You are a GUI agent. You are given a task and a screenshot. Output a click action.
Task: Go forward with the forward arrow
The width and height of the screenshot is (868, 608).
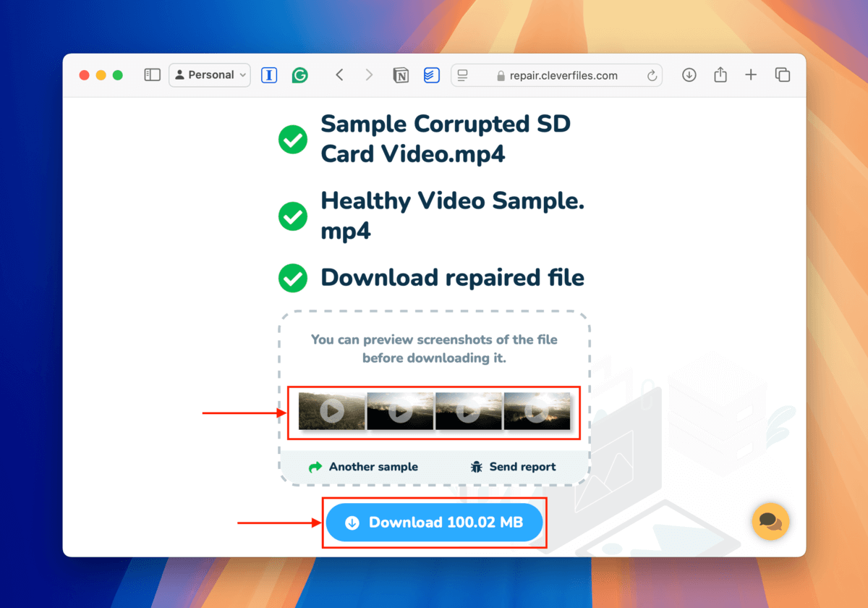(369, 75)
